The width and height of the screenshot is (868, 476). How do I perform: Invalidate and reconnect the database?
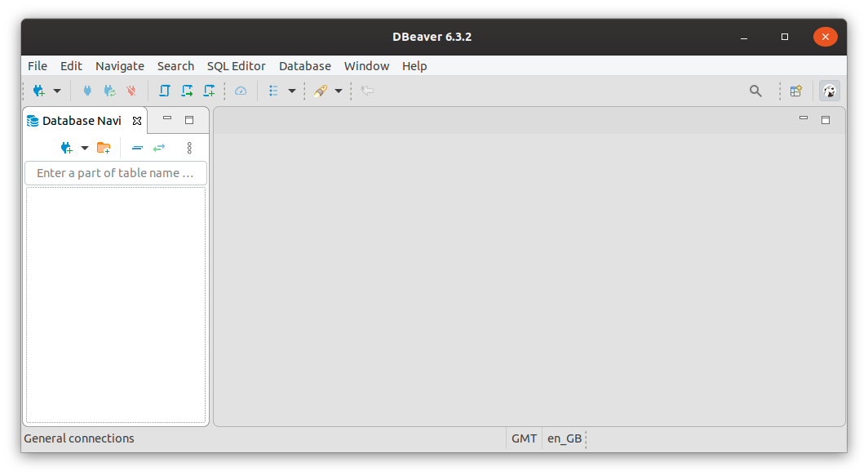coord(109,91)
